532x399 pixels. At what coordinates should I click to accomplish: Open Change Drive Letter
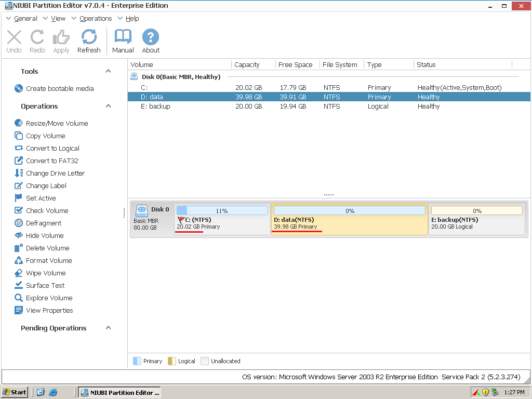(49, 173)
